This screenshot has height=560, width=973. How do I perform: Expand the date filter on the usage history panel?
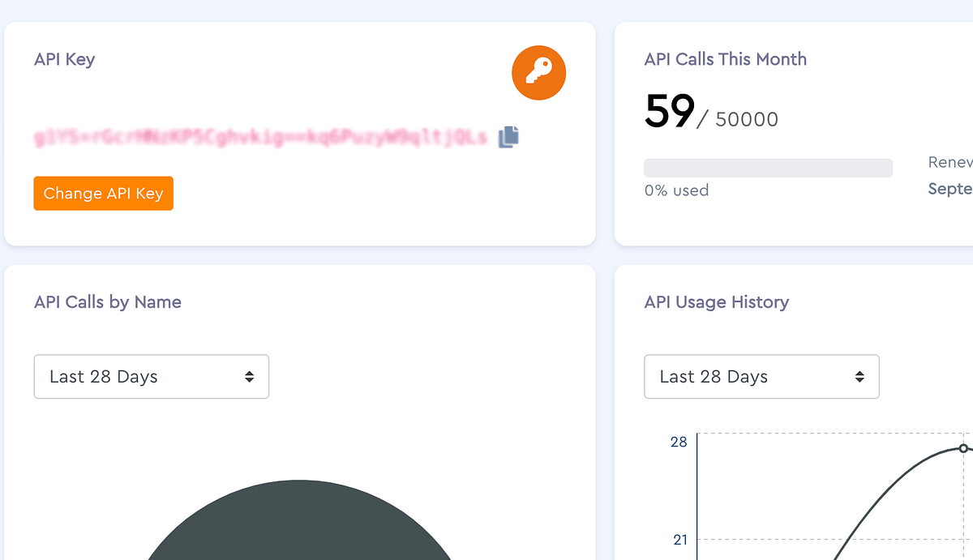(761, 376)
